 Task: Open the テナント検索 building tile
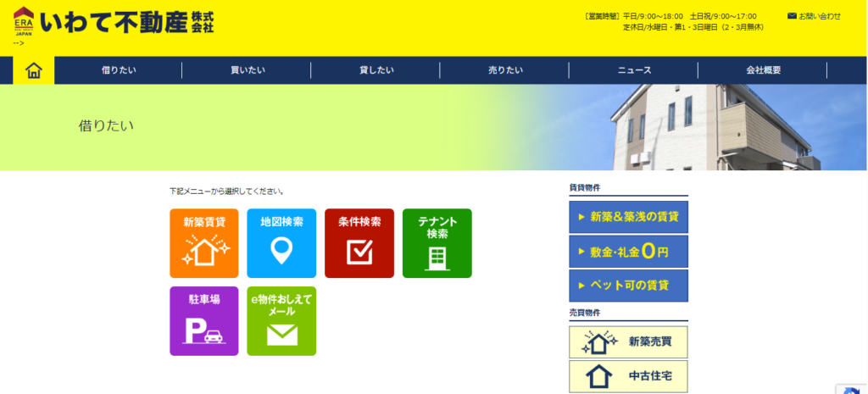(x=437, y=243)
